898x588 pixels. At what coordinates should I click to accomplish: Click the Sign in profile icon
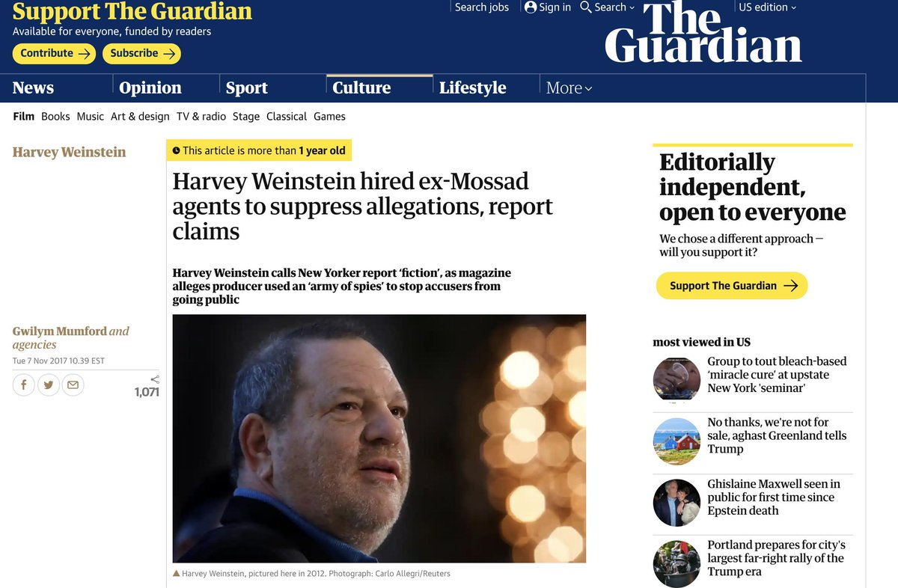(531, 7)
